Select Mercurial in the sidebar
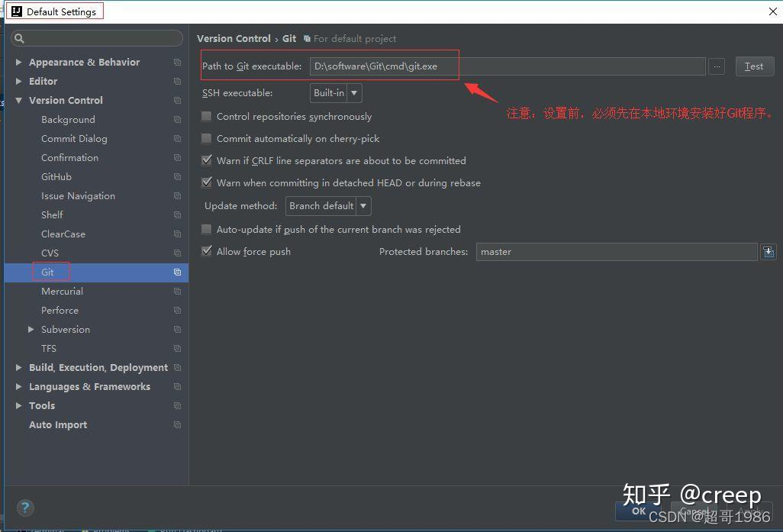783x532 pixels. pyautogui.click(x=62, y=291)
